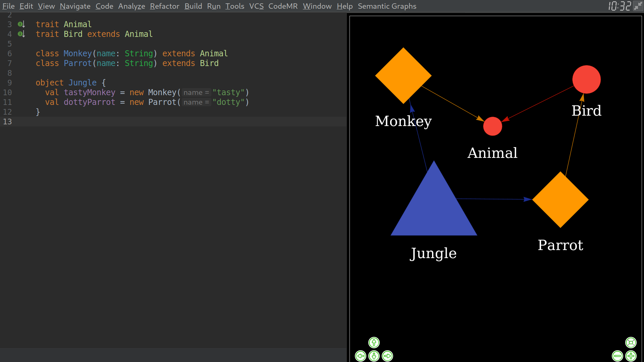Pan the graph left with arrow button
This screenshot has height=362, width=644.
[x=361, y=356]
